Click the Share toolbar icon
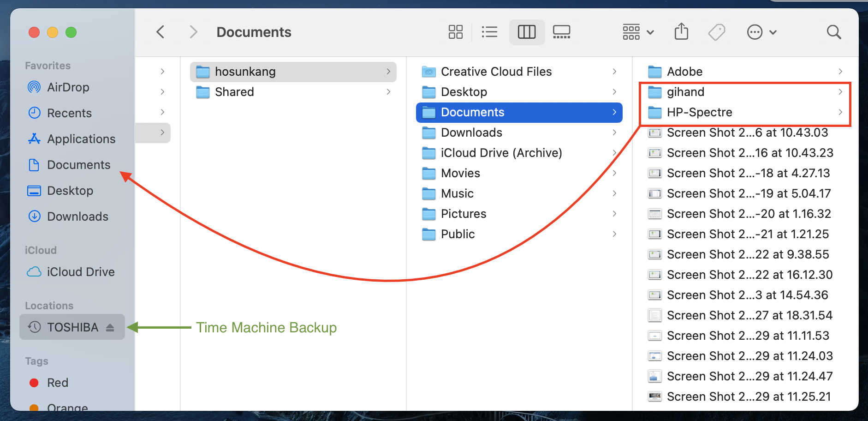The width and height of the screenshot is (868, 421). coord(681,32)
